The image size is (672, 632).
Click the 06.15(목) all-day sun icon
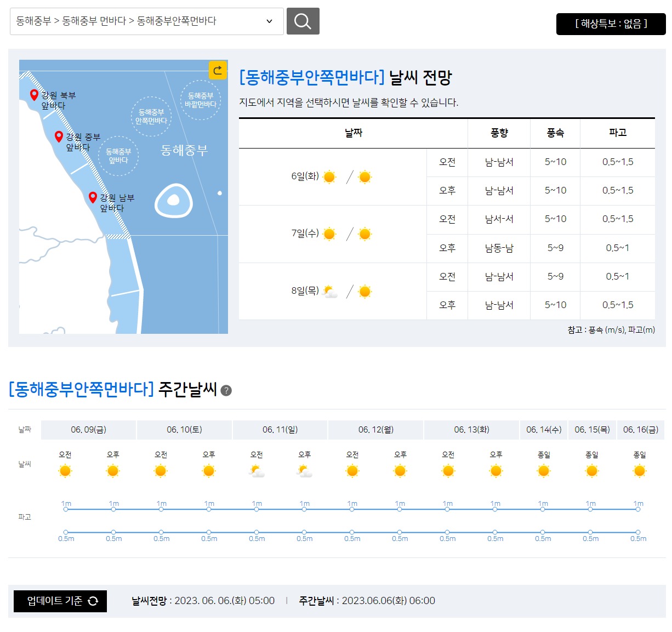coord(592,471)
